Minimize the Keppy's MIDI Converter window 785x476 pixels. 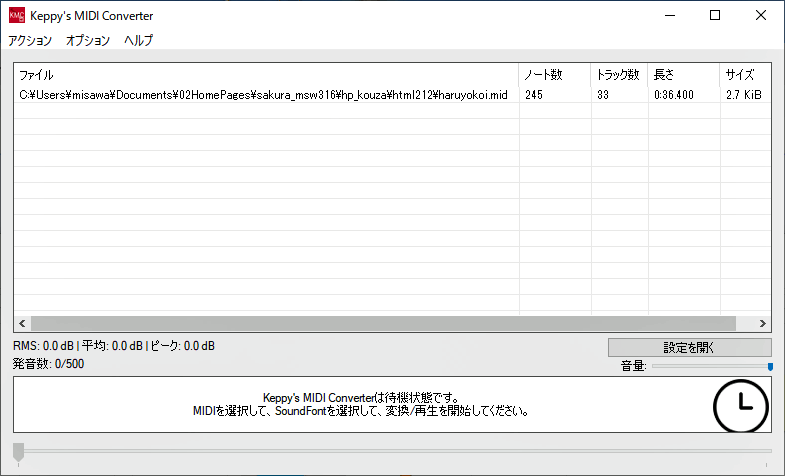tap(670, 16)
